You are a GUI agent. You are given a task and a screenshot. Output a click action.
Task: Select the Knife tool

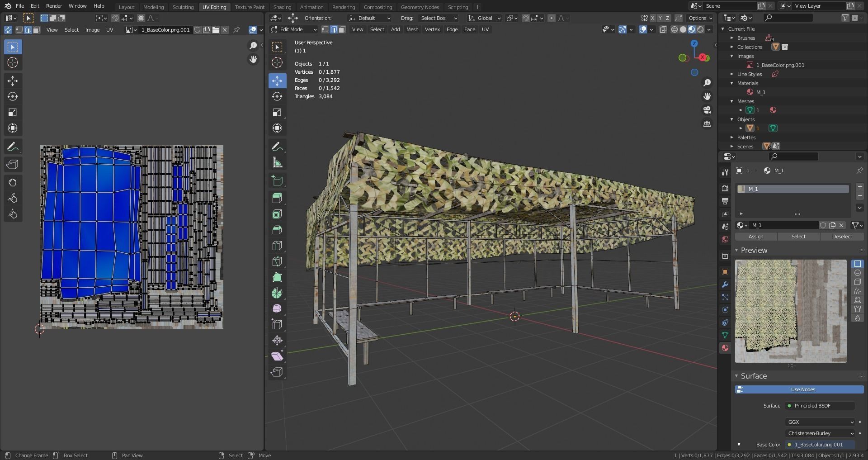277,261
